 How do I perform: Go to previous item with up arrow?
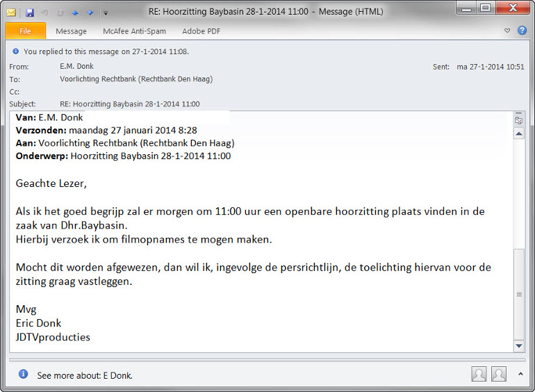(x=75, y=13)
